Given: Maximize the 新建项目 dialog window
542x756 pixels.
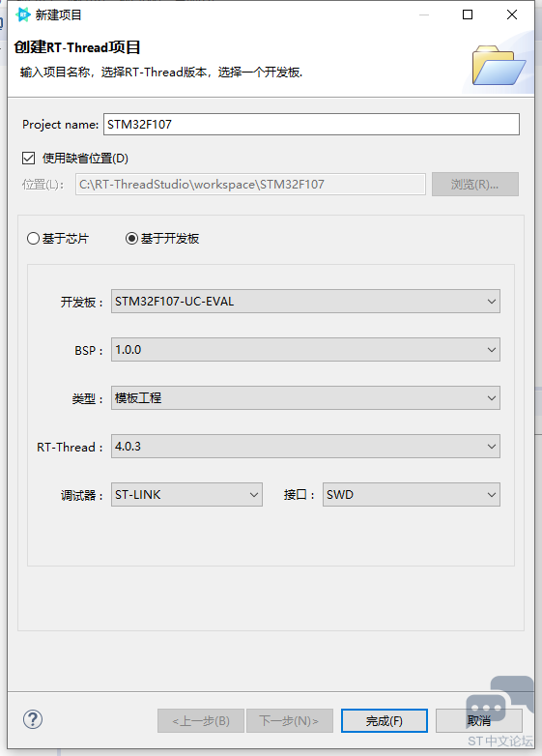Looking at the screenshot, I should coord(468,15).
